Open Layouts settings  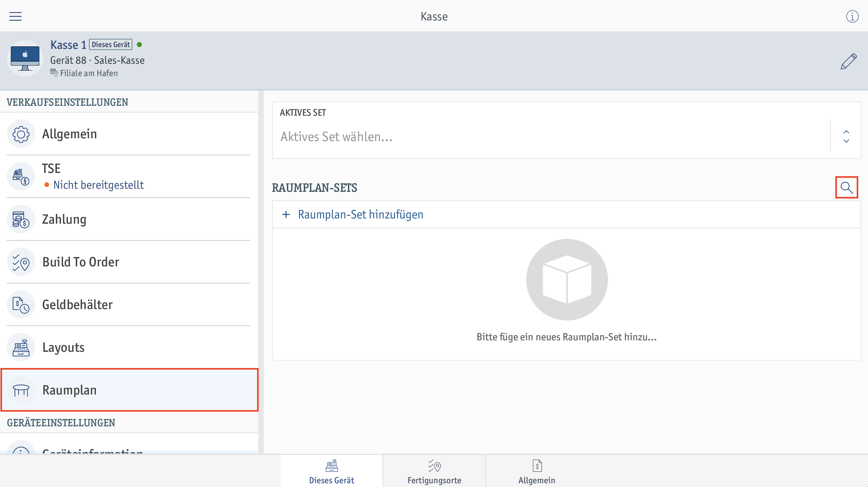tap(128, 347)
